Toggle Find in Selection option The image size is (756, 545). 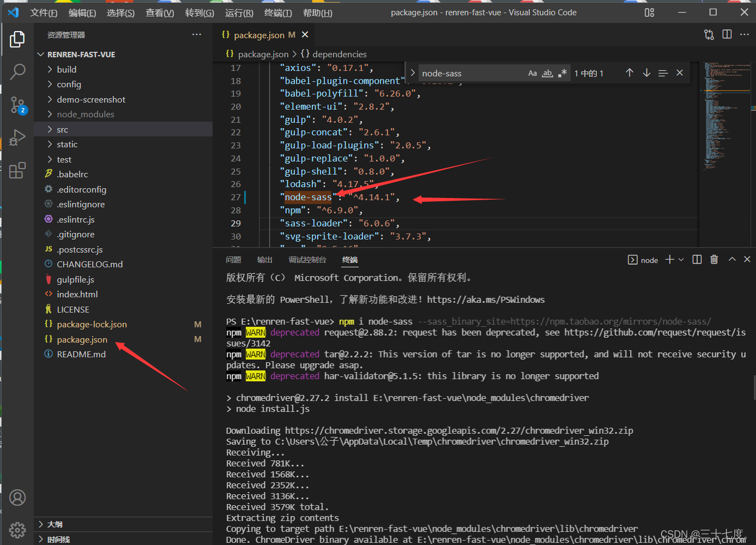[x=663, y=73]
